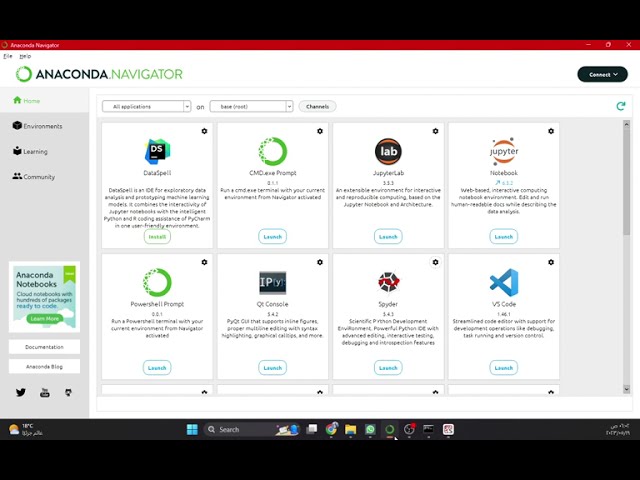The image size is (640, 480).
Task: Open settings gear on Qt Console card
Action: (320, 262)
